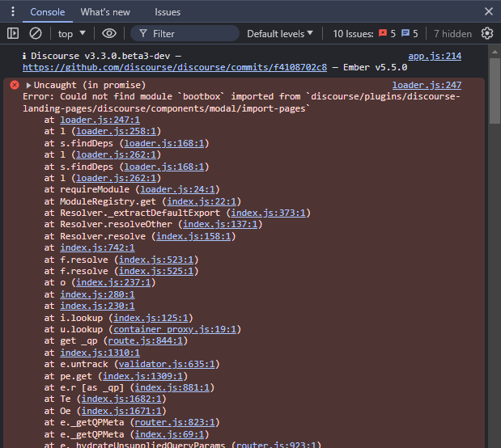Viewport: 501px width, 448px height.
Task: Open loader.js:258:1 stack link
Action: (x=116, y=131)
